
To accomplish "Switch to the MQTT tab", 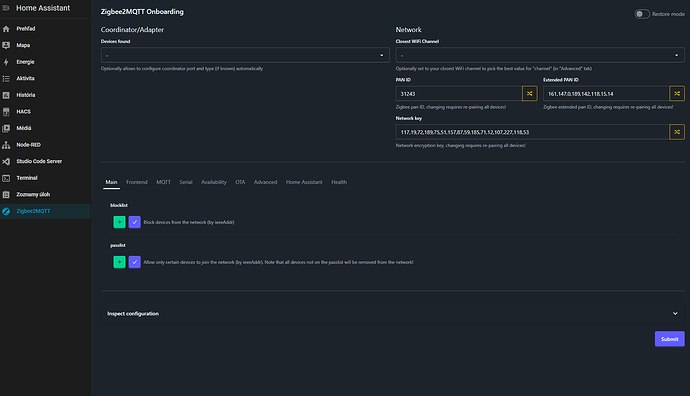I will (x=163, y=182).
